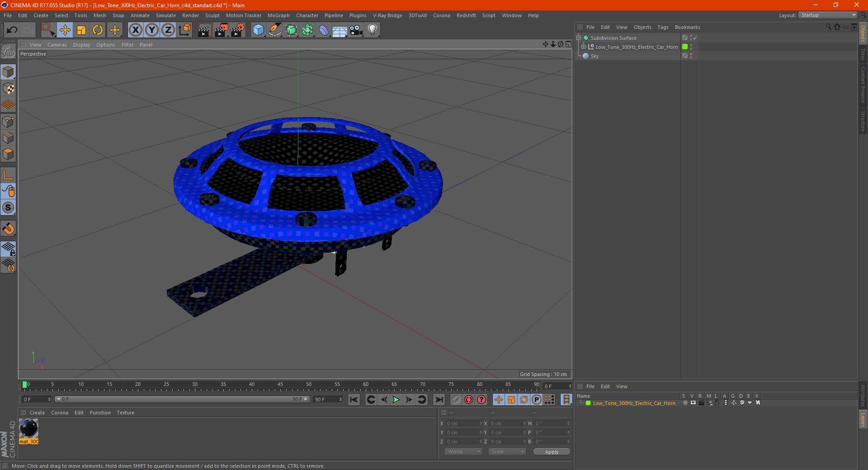The height and width of the screenshot is (470, 868).
Task: Switch to Model mode
Action: point(8,72)
